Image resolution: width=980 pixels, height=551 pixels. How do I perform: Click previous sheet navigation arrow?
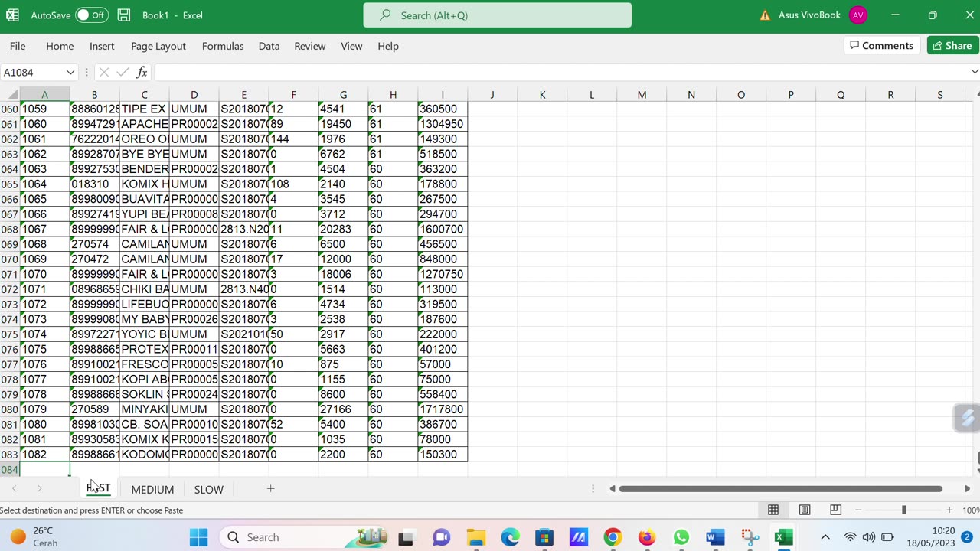[14, 488]
